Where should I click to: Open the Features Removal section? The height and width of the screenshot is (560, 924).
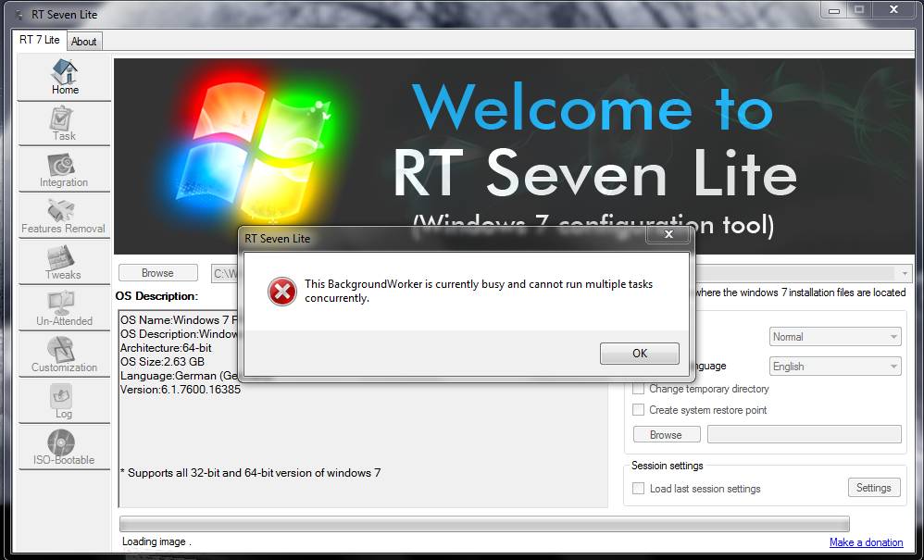click(x=64, y=216)
